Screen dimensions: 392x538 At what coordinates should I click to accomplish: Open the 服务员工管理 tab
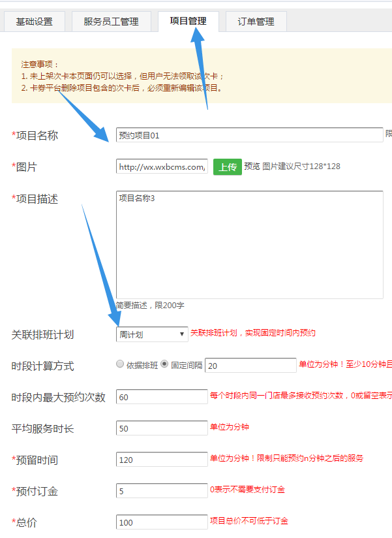click(111, 22)
